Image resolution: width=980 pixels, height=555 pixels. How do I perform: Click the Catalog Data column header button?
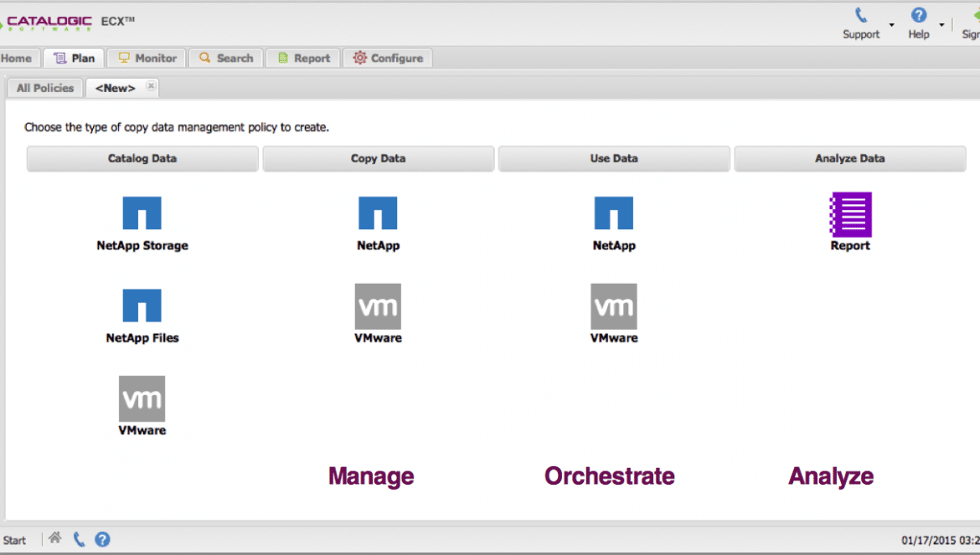tap(142, 158)
